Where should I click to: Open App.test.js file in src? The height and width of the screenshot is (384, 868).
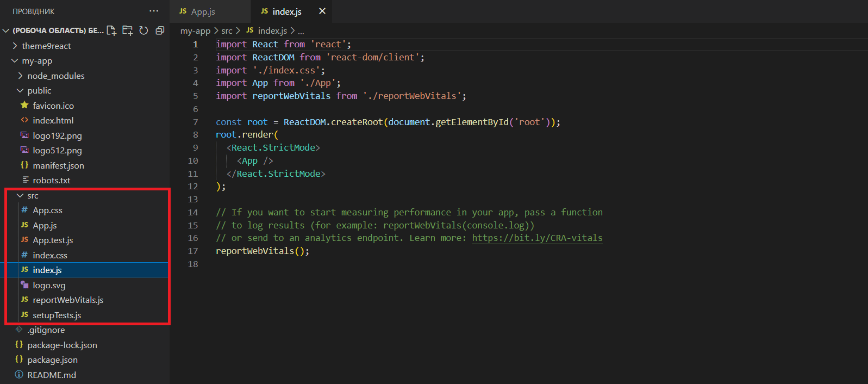[53, 240]
